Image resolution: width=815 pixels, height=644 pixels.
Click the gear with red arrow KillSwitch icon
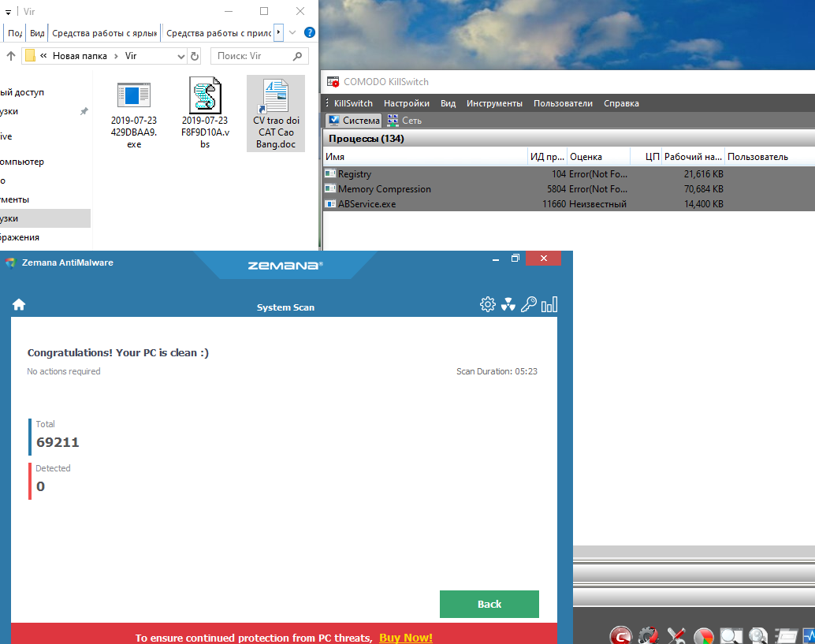(648, 635)
